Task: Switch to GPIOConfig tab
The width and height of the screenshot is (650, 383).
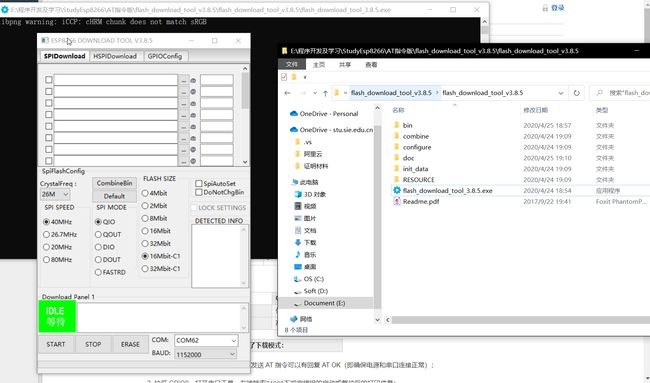Action: tap(165, 56)
